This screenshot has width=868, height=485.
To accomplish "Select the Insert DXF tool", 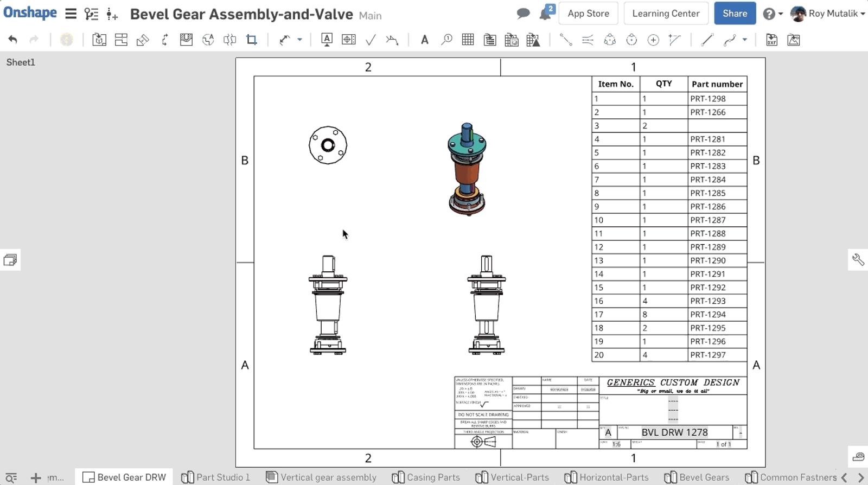I will pyautogui.click(x=771, y=40).
